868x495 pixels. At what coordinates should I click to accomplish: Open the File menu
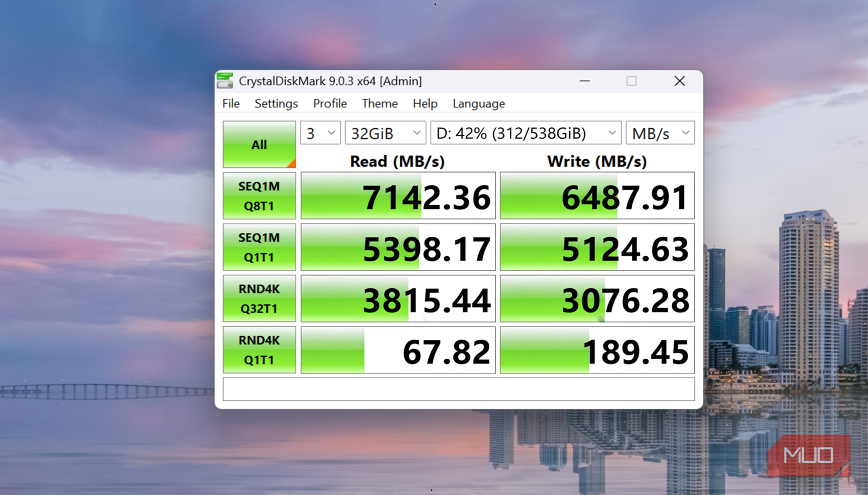[x=231, y=104]
